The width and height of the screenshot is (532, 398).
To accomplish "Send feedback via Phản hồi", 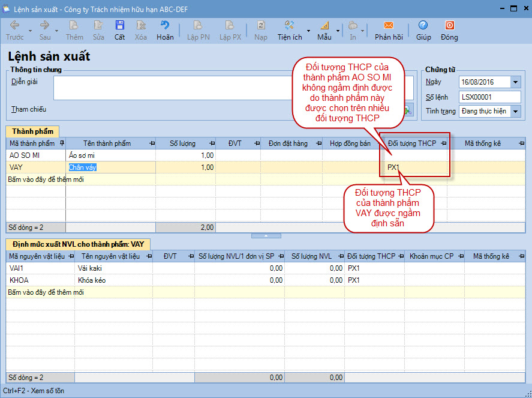I will tap(389, 30).
